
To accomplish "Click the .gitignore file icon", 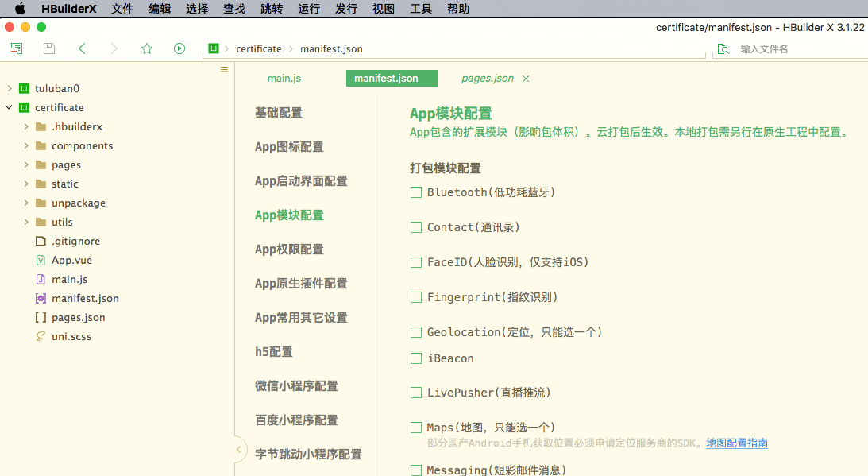I will point(41,241).
